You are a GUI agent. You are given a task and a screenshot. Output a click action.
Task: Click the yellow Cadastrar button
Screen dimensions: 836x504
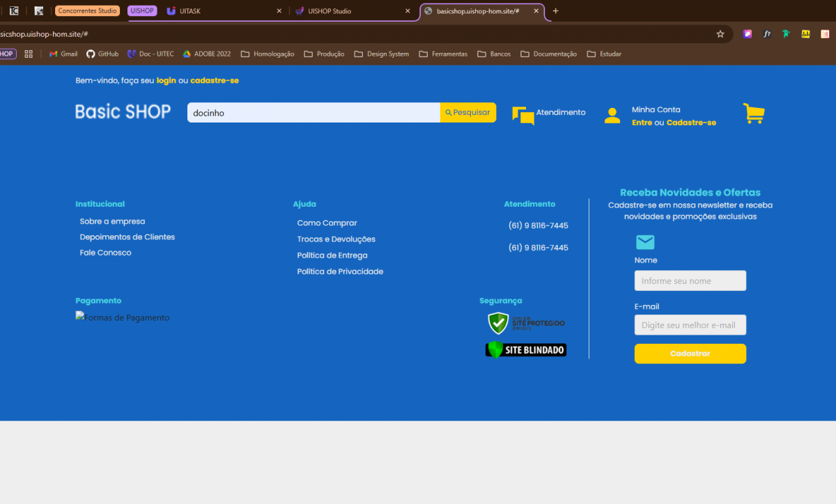point(690,354)
